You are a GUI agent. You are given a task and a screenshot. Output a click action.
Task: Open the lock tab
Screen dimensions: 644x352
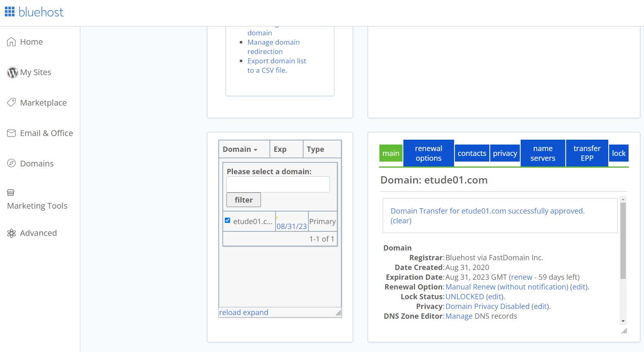point(619,153)
